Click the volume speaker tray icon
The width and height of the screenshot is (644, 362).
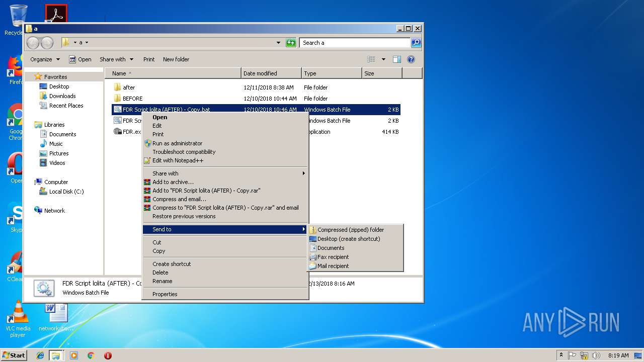click(596, 355)
